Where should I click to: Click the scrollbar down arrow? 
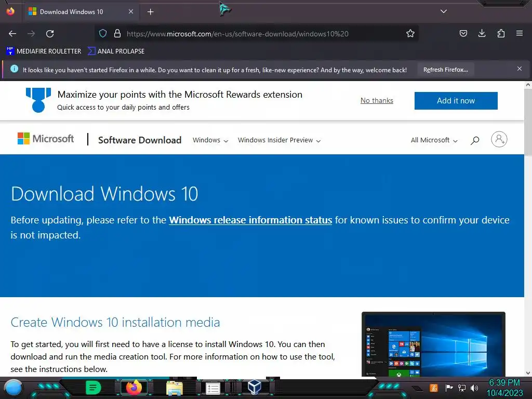pyautogui.click(x=528, y=373)
